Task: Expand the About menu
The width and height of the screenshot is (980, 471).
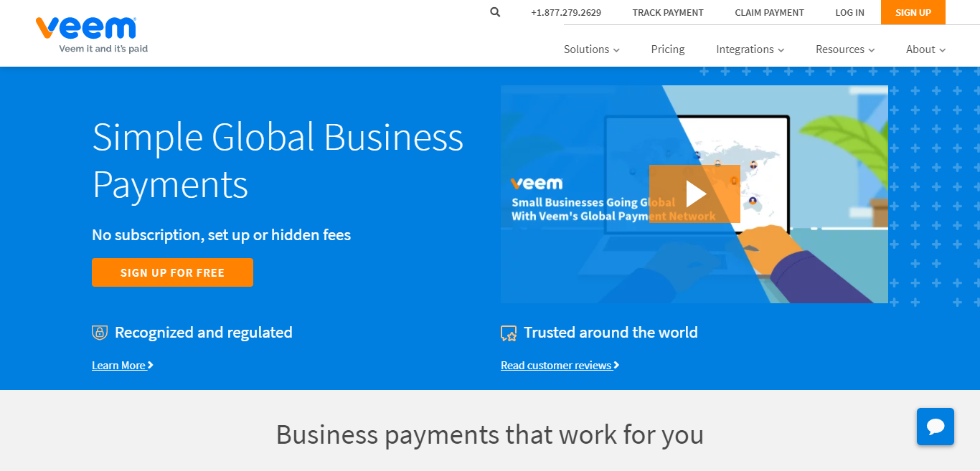Action: 926,49
